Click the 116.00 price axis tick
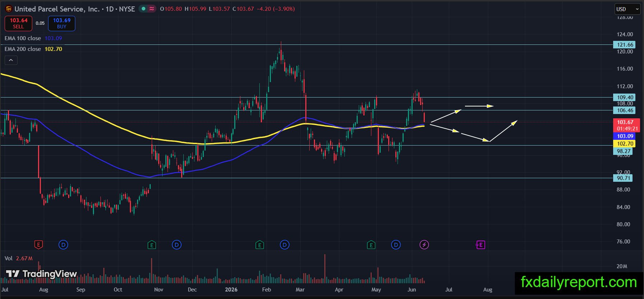Screen dimensions: 644x299 pos(625,69)
